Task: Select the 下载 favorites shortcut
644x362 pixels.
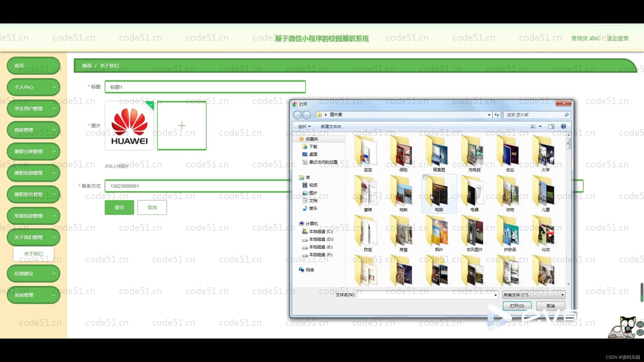Action: coord(313,147)
